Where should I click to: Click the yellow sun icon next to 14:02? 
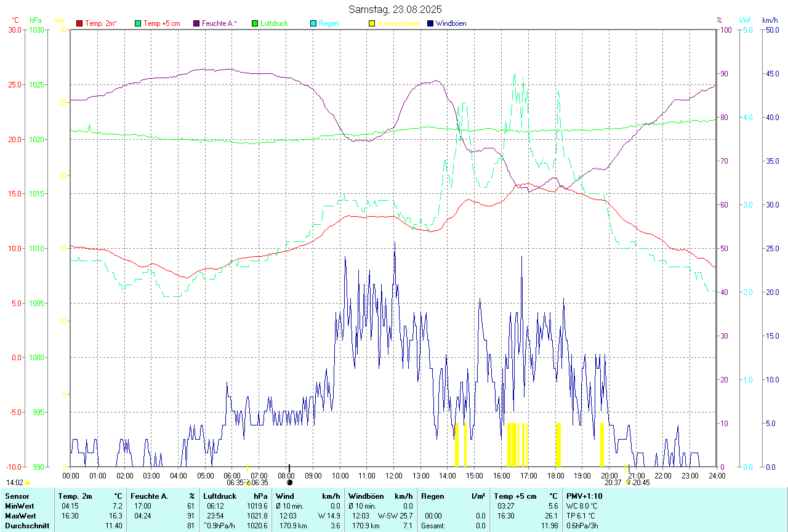point(27,483)
